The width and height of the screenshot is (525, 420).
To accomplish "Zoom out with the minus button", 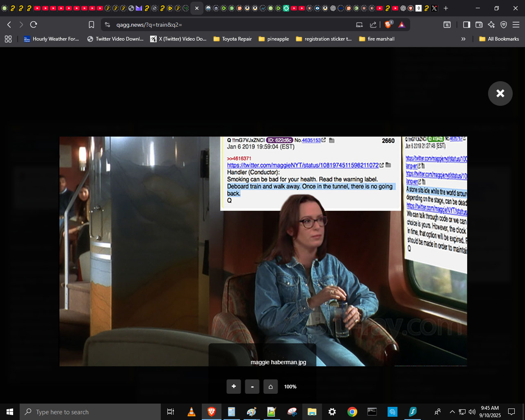I will click(x=252, y=386).
